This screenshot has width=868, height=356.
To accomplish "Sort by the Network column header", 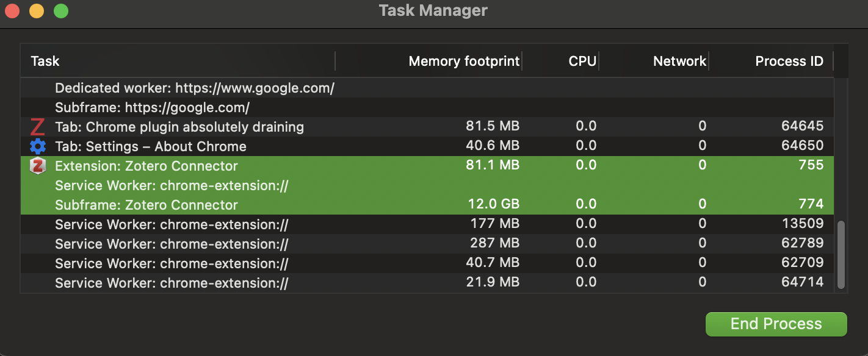I will 679,61.
